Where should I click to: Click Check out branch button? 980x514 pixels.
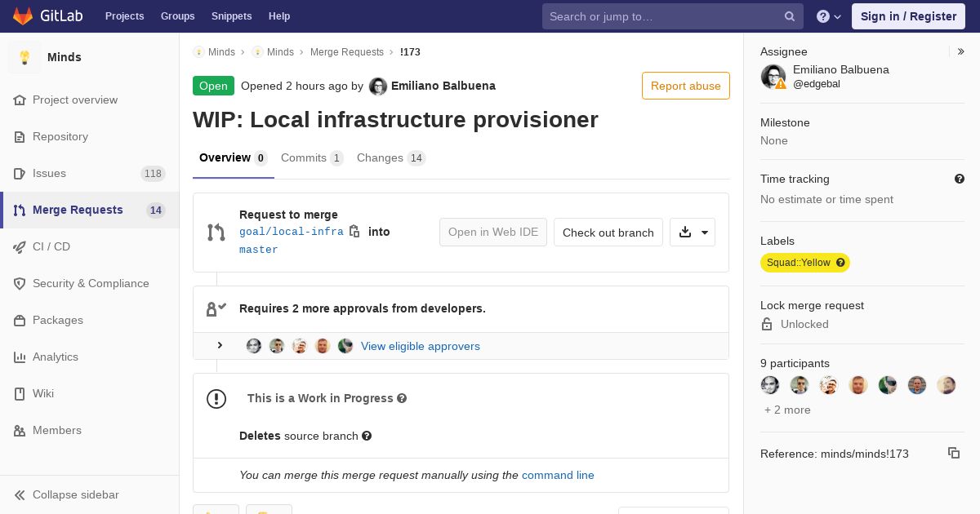pyautogui.click(x=608, y=233)
